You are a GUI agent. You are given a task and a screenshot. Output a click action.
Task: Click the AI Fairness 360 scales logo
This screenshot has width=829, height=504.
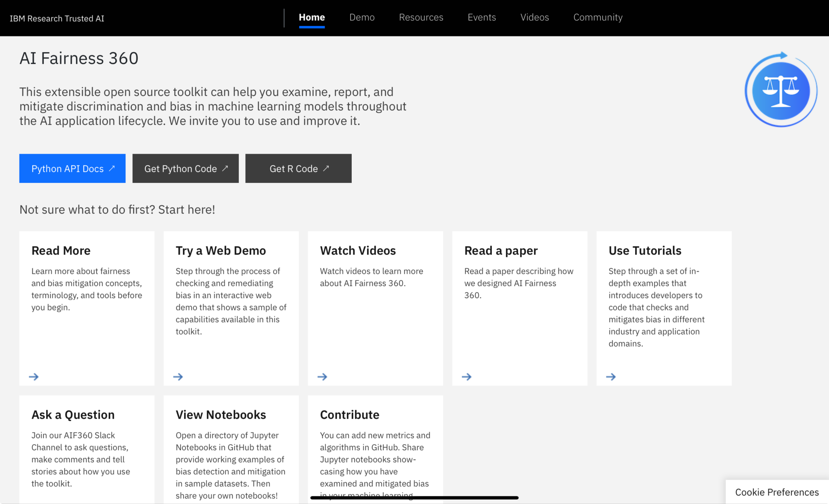click(780, 91)
